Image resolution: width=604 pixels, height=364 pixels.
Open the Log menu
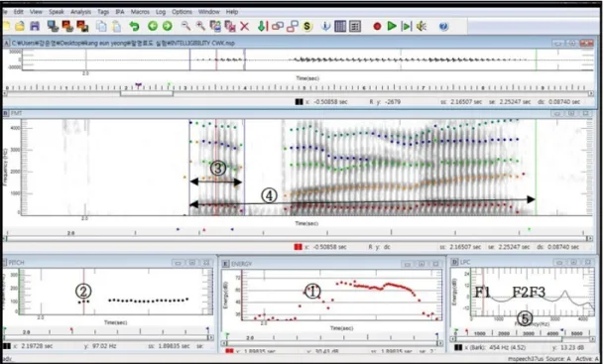(x=161, y=12)
